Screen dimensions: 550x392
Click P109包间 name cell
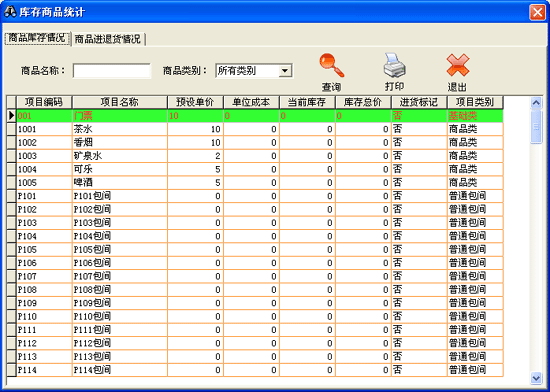[120, 303]
